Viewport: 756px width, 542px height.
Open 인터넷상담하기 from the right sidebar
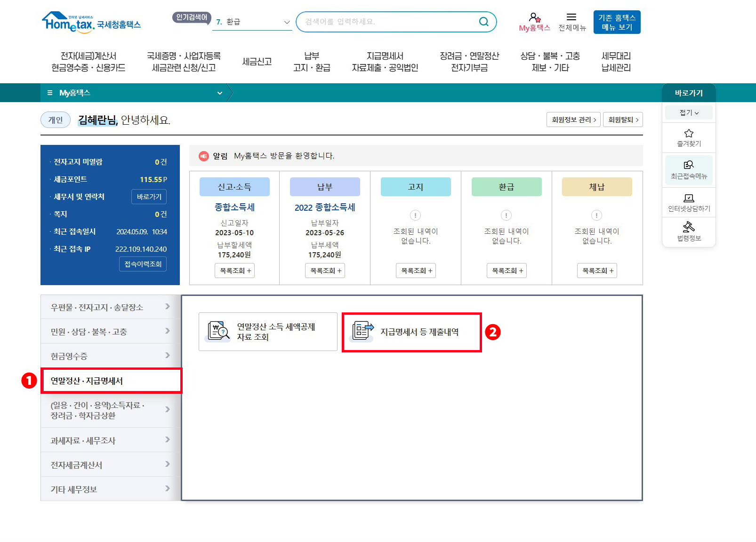pyautogui.click(x=688, y=202)
